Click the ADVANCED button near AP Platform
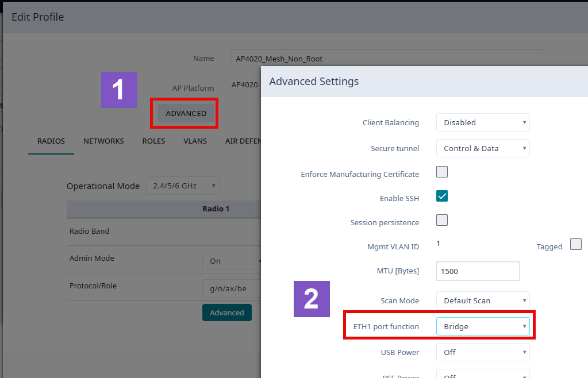This screenshot has height=378, width=588. [x=184, y=113]
